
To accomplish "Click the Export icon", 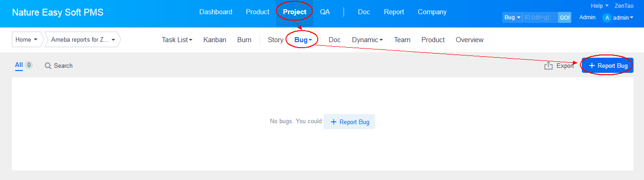I will 548,66.
